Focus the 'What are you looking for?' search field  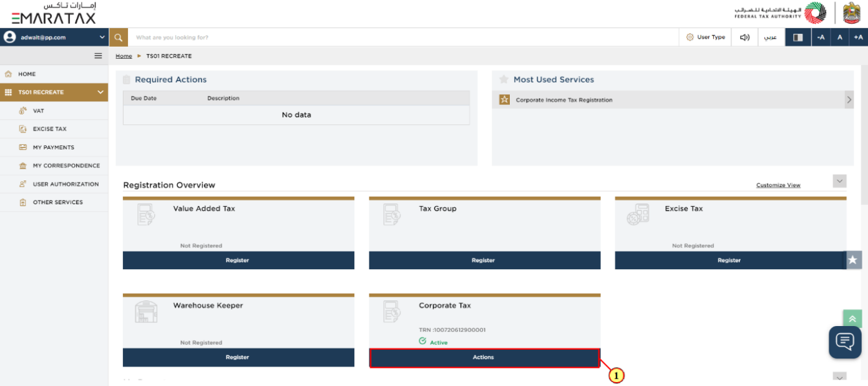click(x=403, y=37)
